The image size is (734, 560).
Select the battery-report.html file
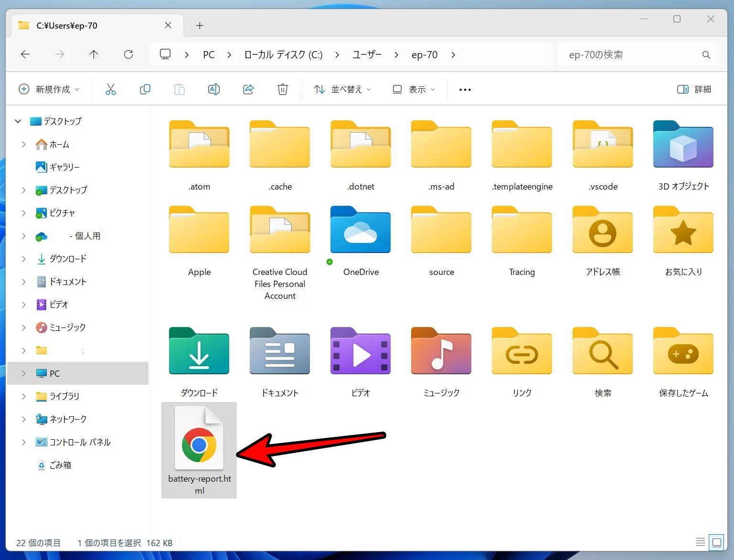199,450
